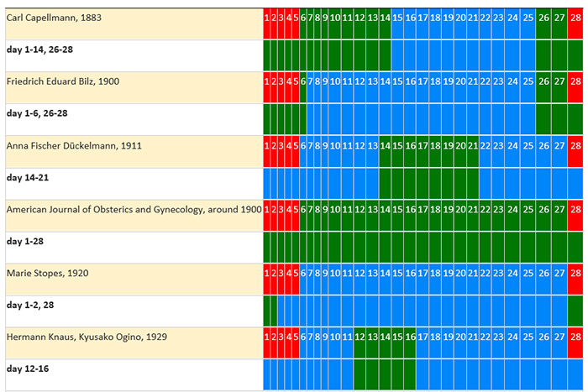
Task: Click the Marie Stopes, 1920 row label
Action: [47, 273]
